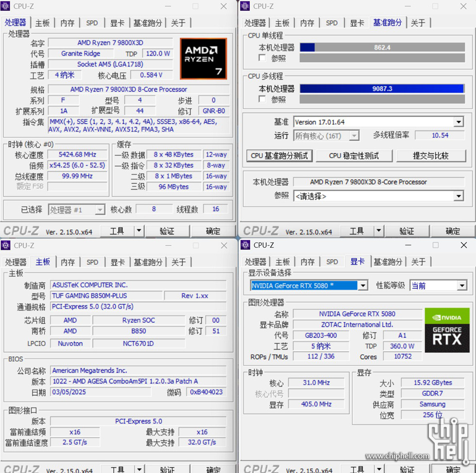476x473 pixels.
Task: Click the CPU-Z app icon in benchmark window title bar
Action: tap(245, 6)
